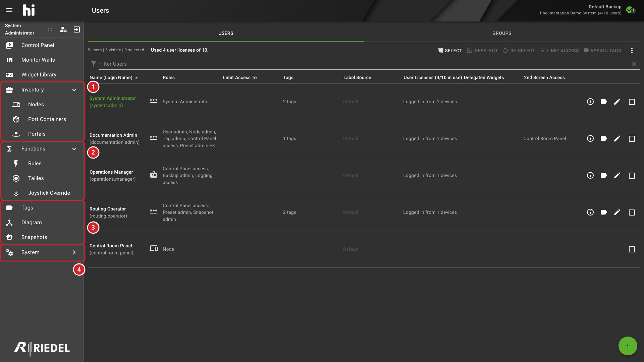Click the Filter Users input field
This screenshot has height=362, width=644.
tap(364, 64)
